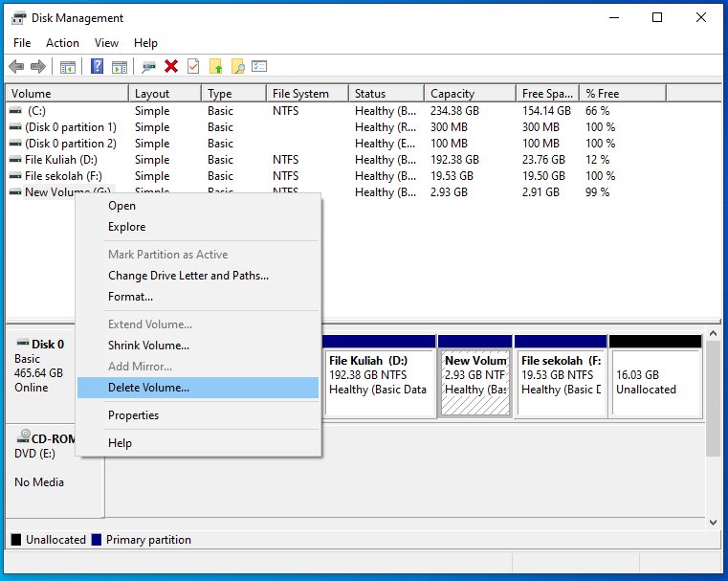Click the Show/Hide Console Tree icon
This screenshot has width=728, height=581.
point(68,66)
